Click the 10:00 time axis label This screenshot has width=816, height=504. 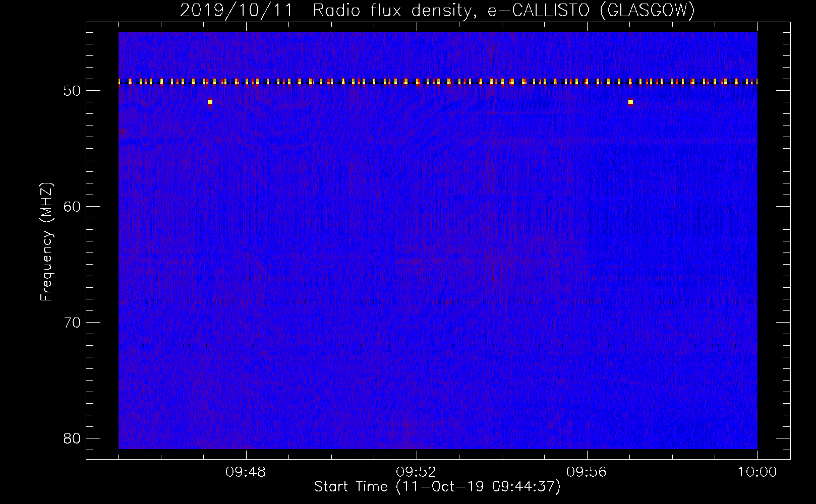757,472
